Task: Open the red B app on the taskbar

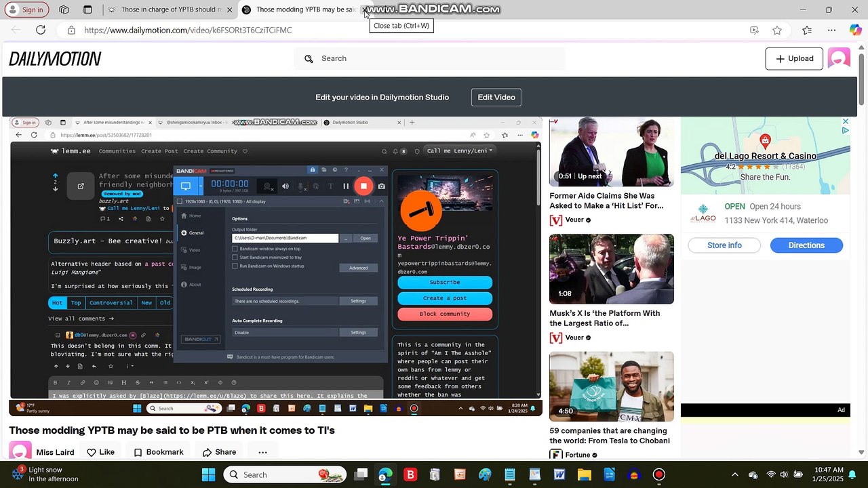Action: coord(410,474)
